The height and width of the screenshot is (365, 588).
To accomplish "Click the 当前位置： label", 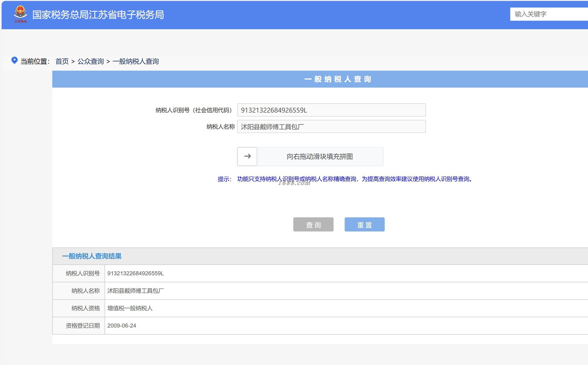I will [35, 61].
